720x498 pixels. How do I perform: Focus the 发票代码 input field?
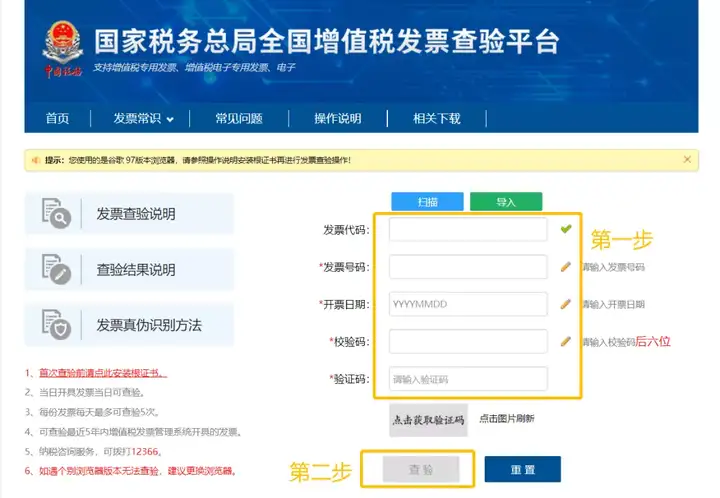pos(468,229)
